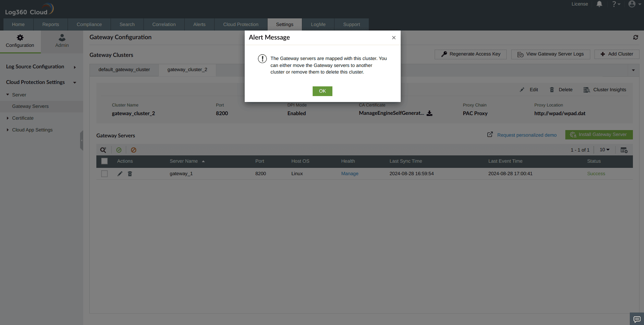Open Cluster Insights for gateway_cluster_2
Viewport: 644px width, 325px height.
[x=604, y=89]
